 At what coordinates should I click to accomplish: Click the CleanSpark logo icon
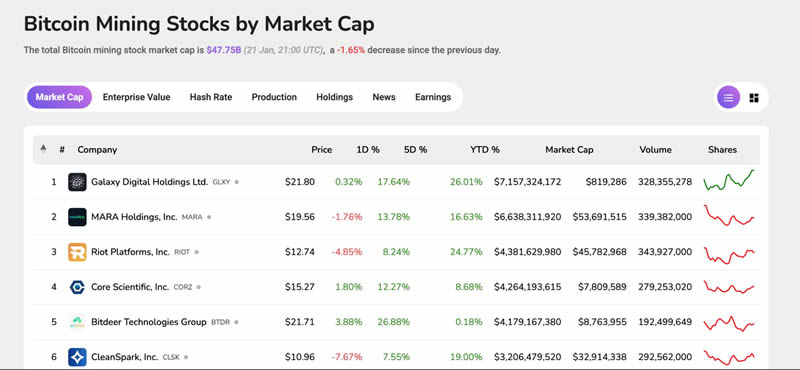point(77,357)
